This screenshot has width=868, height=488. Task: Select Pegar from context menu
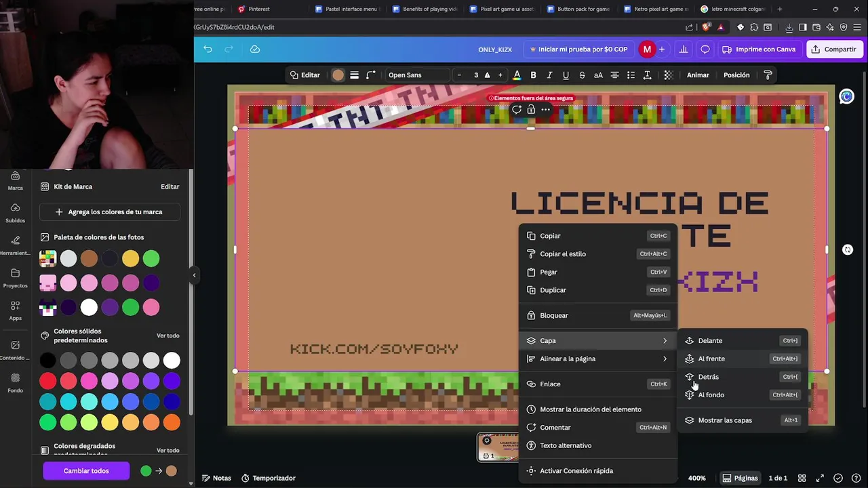(598, 272)
